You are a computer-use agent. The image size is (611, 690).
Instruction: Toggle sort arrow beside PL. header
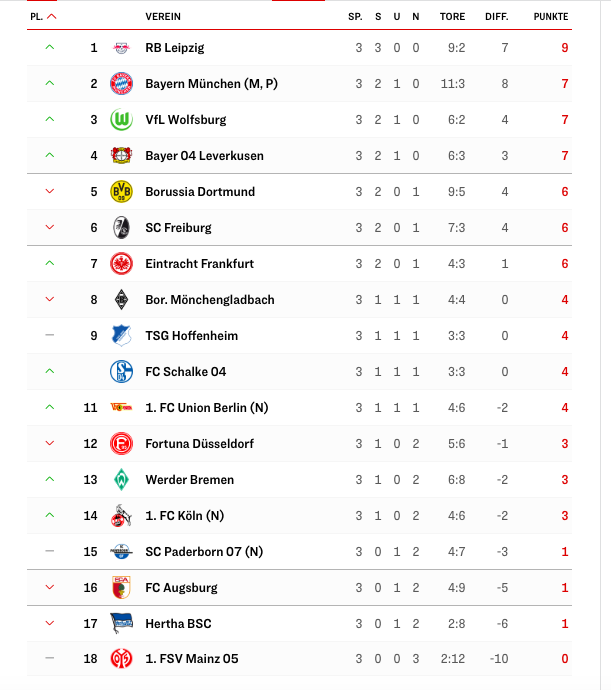(52, 17)
